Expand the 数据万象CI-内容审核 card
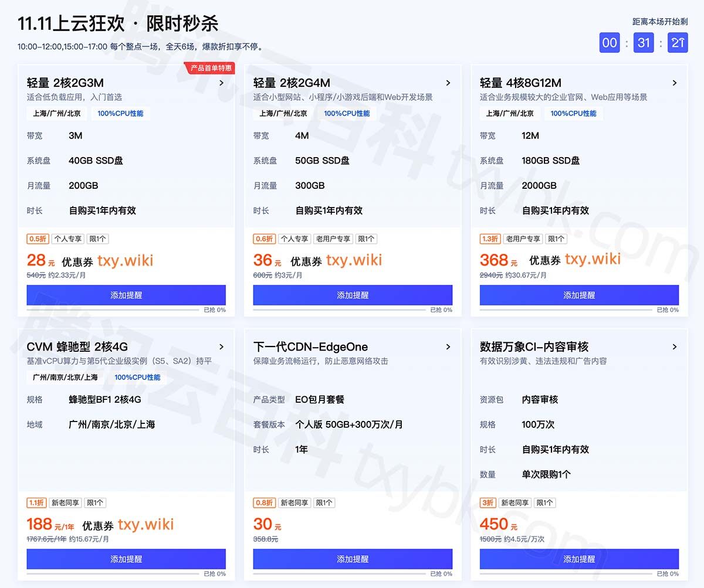Image resolution: width=704 pixels, height=588 pixels. click(675, 346)
